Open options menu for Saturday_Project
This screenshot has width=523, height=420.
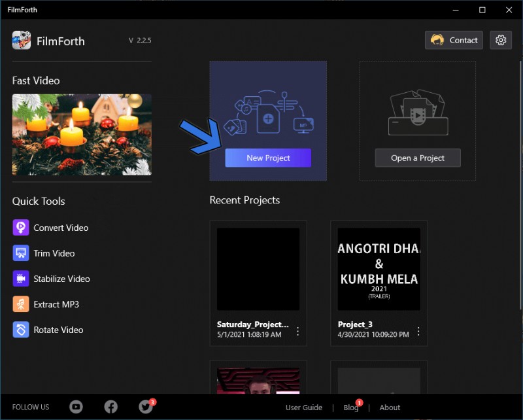pos(297,332)
